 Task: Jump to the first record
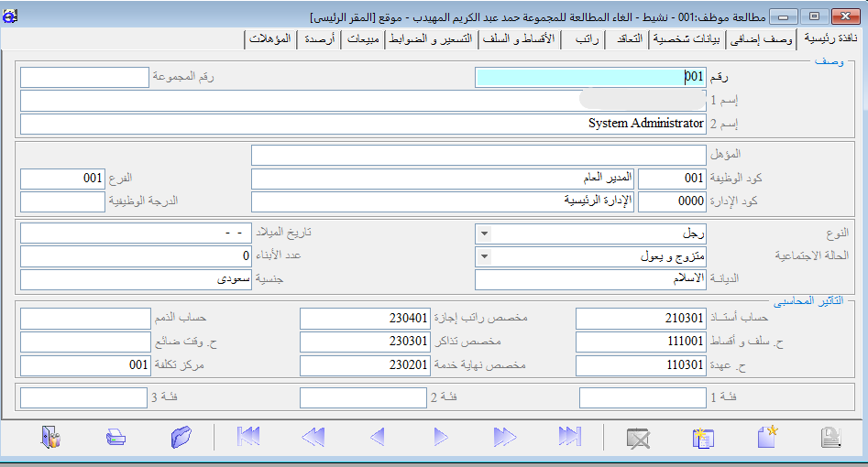point(248,437)
